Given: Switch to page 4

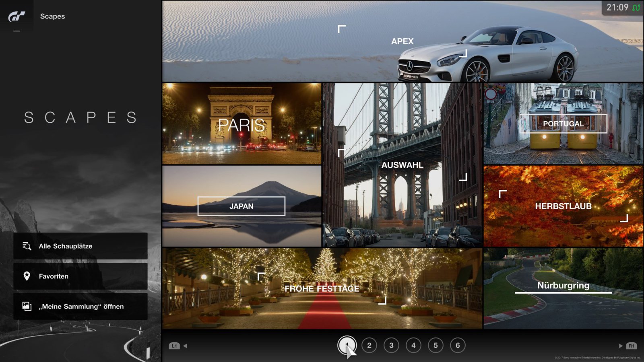Looking at the screenshot, I should coord(413,345).
